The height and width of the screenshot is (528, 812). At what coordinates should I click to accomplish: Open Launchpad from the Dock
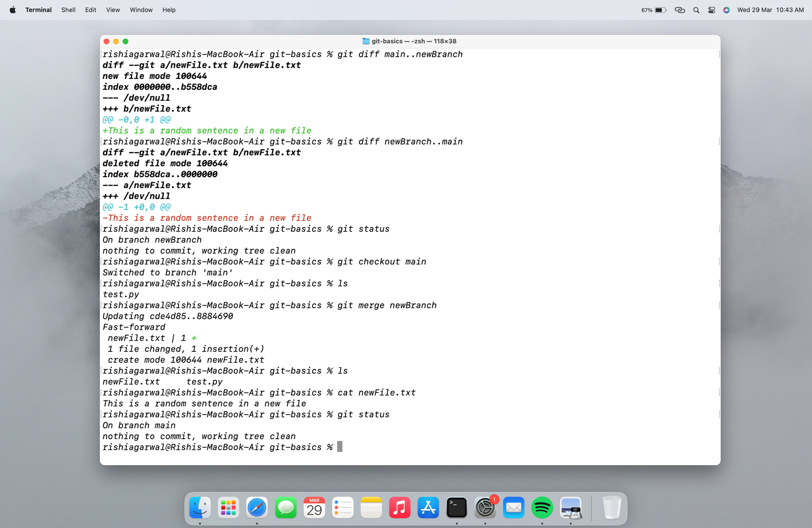[228, 507]
